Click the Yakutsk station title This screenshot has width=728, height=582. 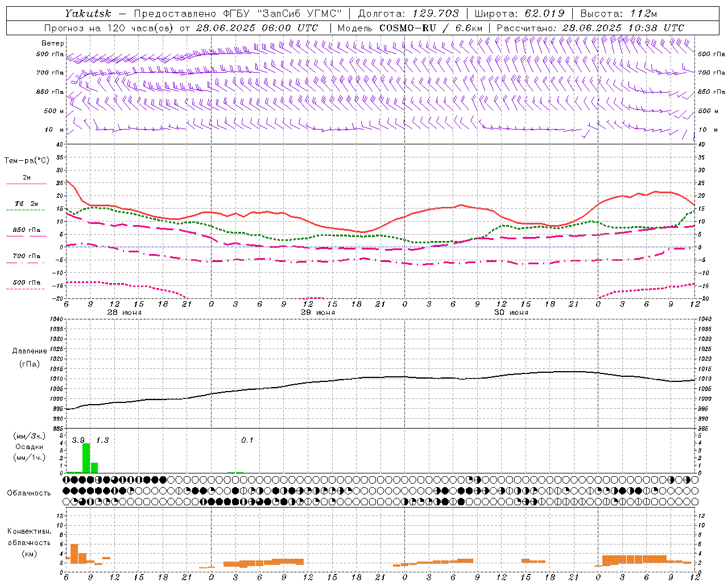(88, 14)
